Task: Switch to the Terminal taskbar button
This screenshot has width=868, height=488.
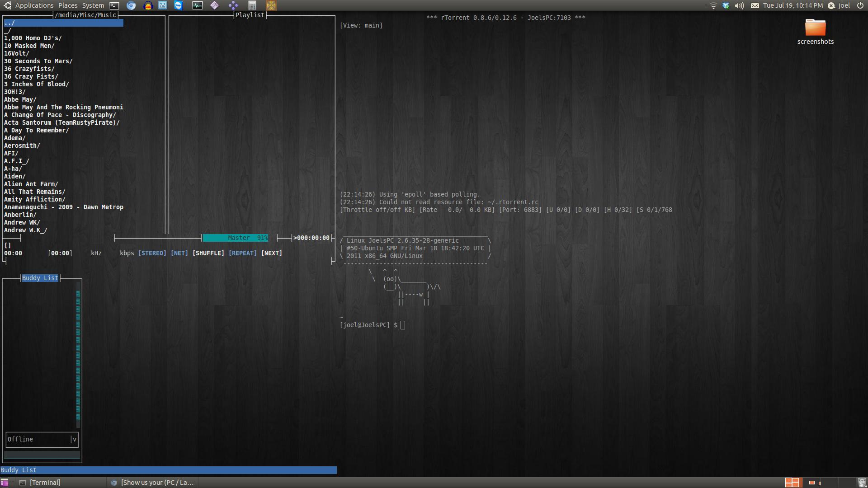Action: coord(45,483)
